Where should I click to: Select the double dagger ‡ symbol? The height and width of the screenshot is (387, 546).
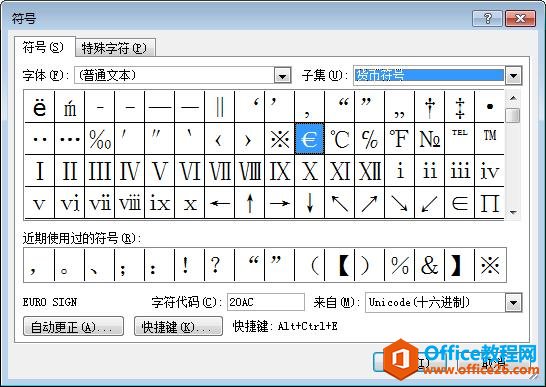(459, 107)
